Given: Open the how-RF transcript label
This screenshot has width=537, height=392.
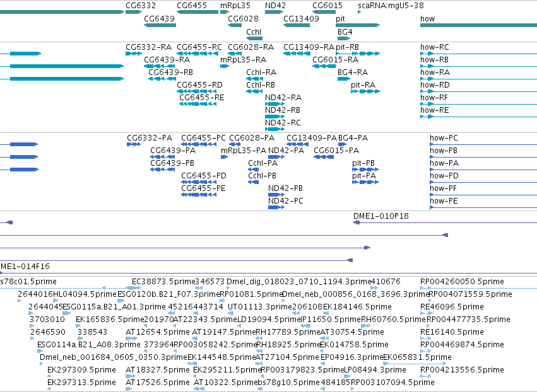Looking at the screenshot, I should click(x=434, y=98).
